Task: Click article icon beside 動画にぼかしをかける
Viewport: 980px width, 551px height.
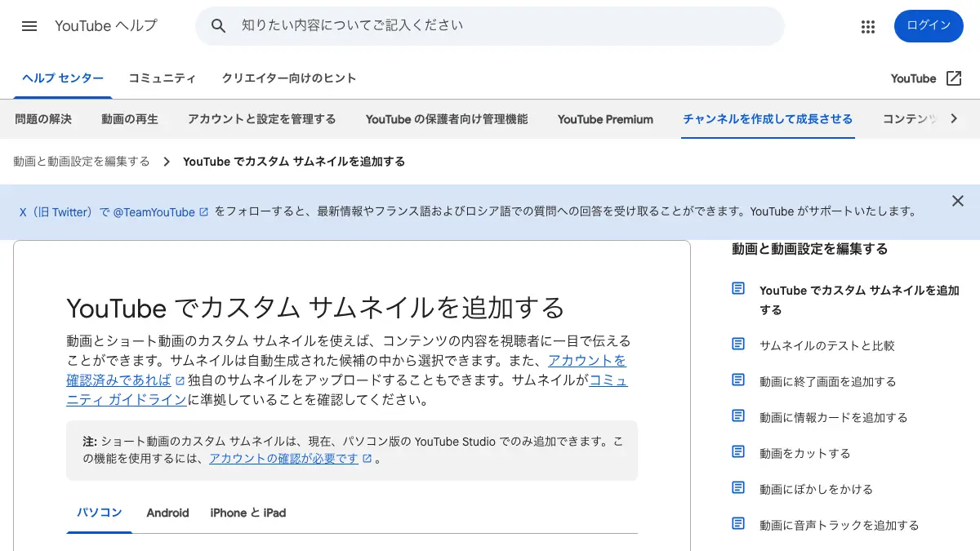Action: point(738,488)
